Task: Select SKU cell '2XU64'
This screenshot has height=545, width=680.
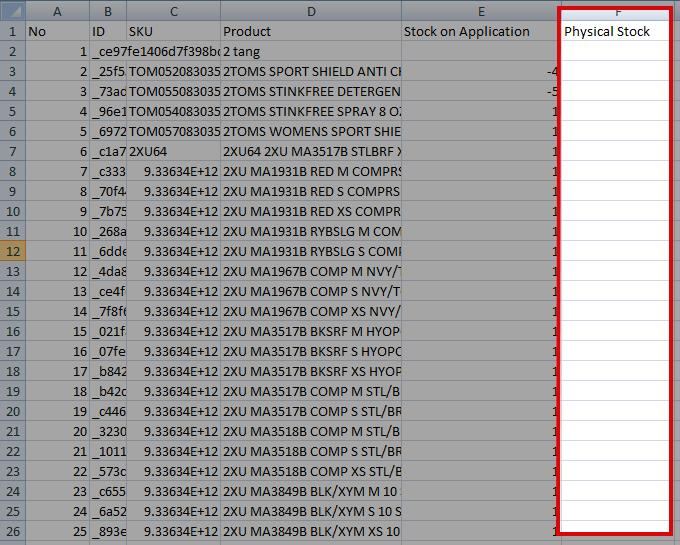Action: pyautogui.click(x=173, y=151)
